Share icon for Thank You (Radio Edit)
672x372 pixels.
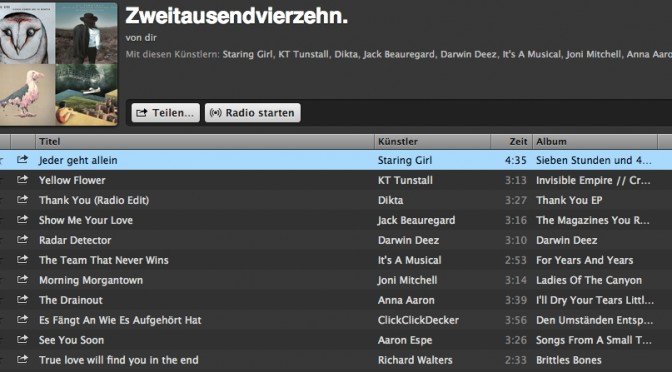pos(22,199)
